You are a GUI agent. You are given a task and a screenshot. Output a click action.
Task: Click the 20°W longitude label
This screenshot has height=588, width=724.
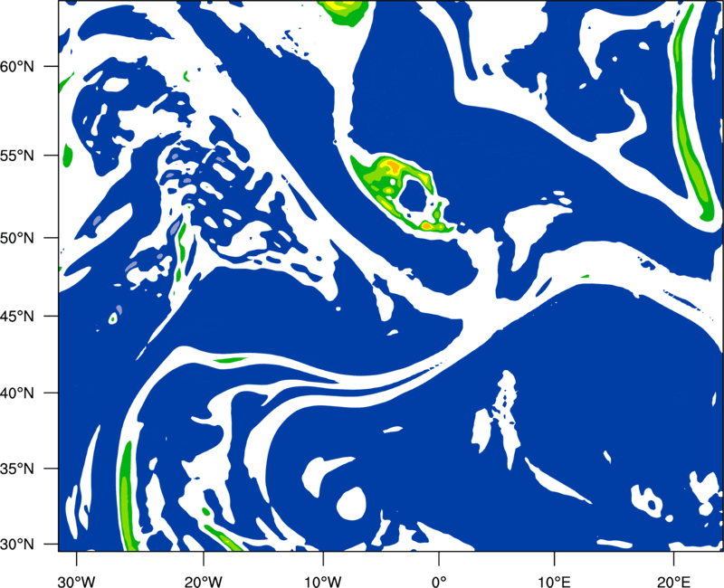[x=203, y=582]
